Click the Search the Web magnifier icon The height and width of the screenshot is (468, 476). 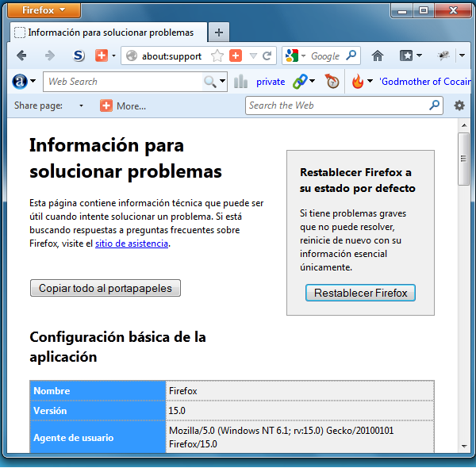click(435, 105)
